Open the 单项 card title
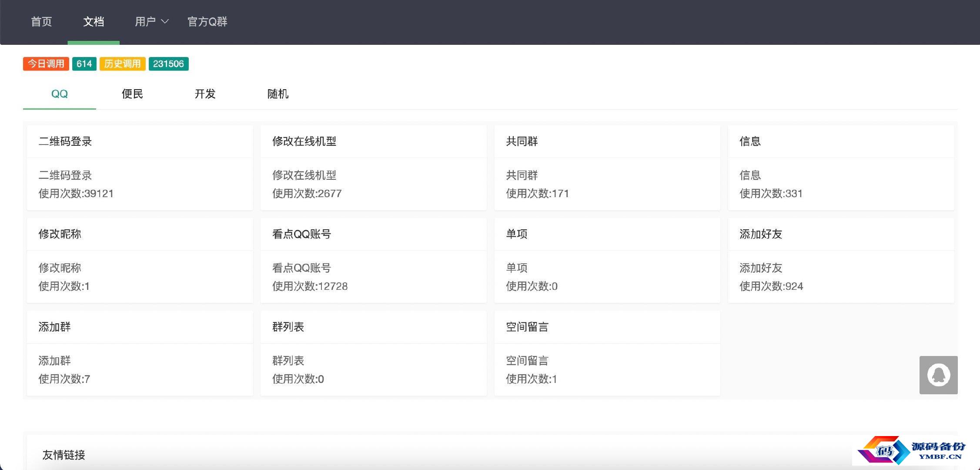The width and height of the screenshot is (980, 470). coord(517,234)
